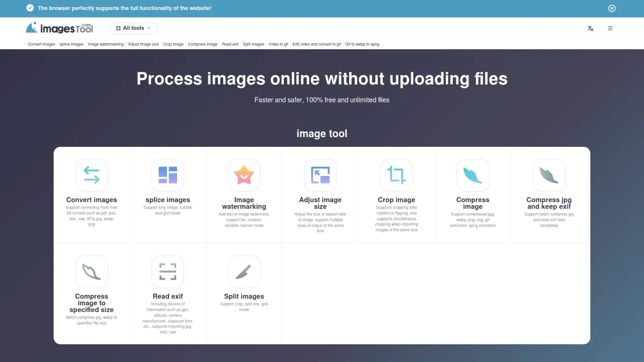Click the Crop image card title
The image size is (644, 362).
tap(396, 200)
